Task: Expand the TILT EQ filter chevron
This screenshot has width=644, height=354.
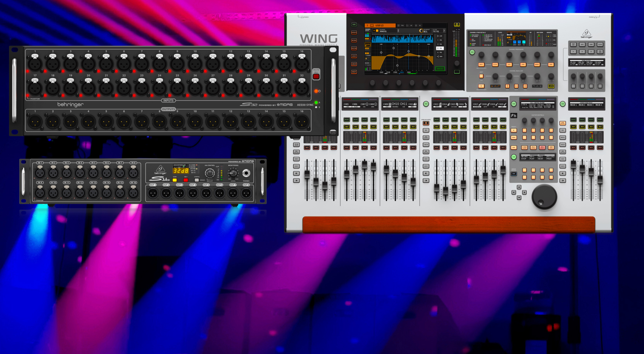Action: [444, 31]
